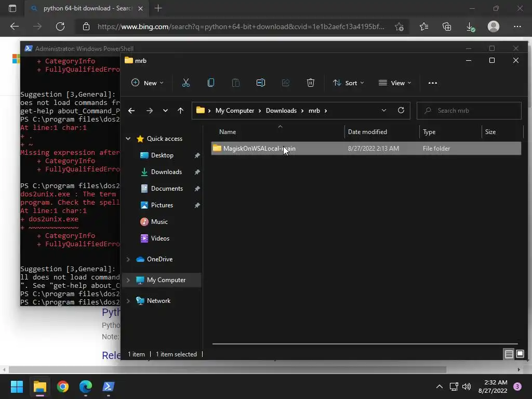
Task: View site information lock icon
Action: [x=86, y=26]
